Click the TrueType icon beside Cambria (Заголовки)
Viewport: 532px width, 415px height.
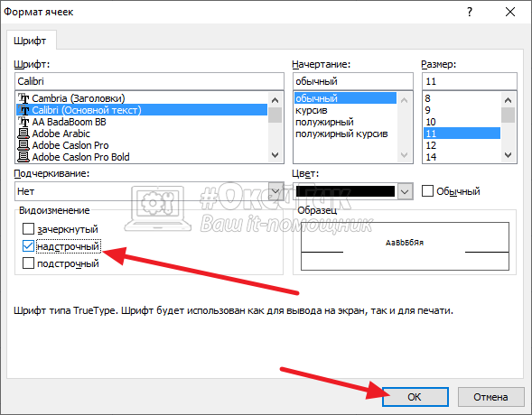coord(23,98)
